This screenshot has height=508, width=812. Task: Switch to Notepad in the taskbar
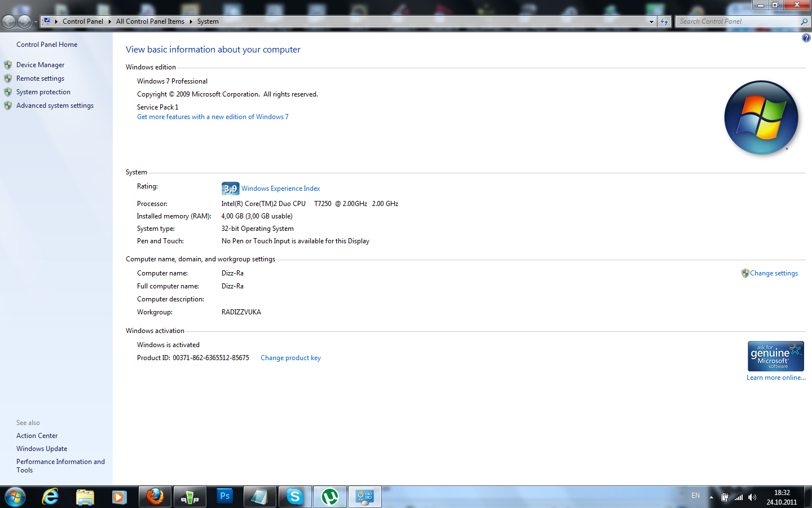point(260,497)
